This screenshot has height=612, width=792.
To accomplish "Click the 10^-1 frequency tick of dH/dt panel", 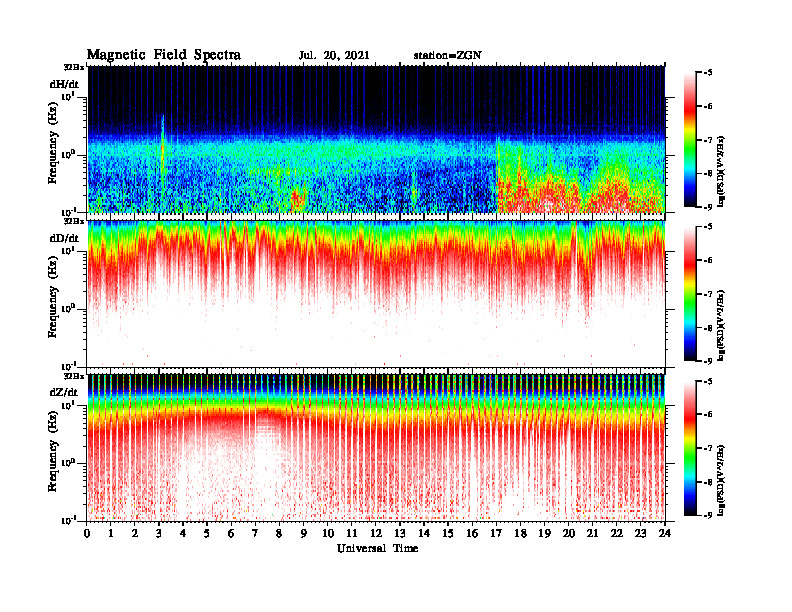I will point(67,212).
